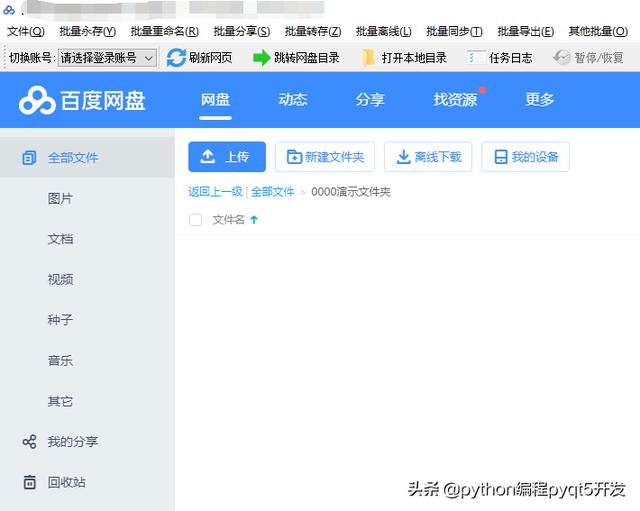The width and height of the screenshot is (640, 511).
Task: Click the all-files copy icon in sidebar
Action: [29, 158]
